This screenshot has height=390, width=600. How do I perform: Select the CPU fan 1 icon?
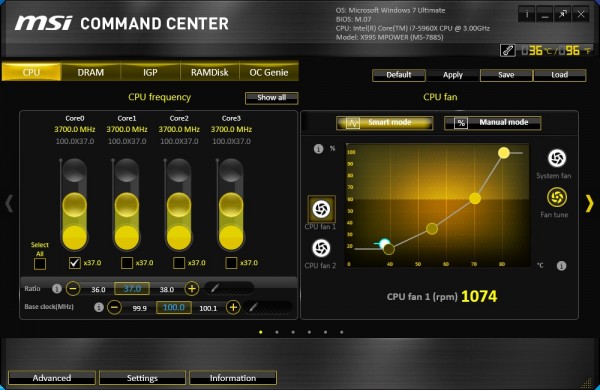click(321, 209)
